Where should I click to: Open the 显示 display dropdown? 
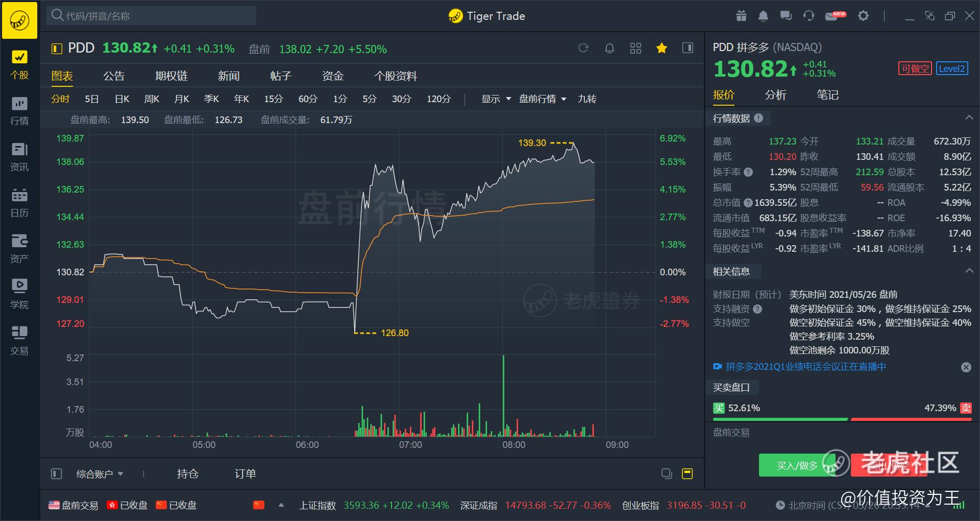(496, 99)
